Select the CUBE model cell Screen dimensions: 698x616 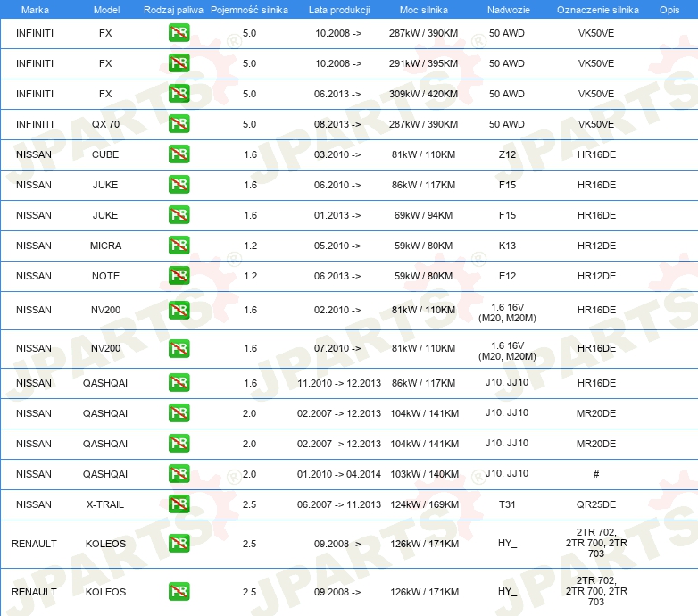105,154
